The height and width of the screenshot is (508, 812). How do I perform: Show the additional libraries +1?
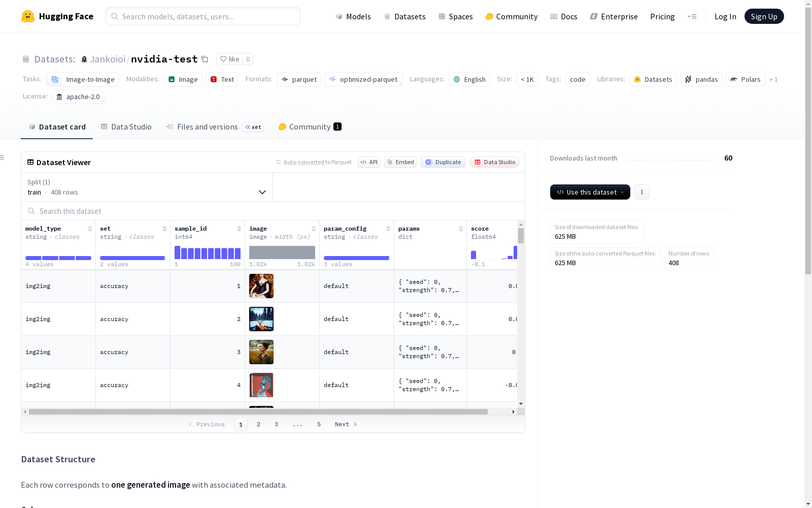pyautogui.click(x=773, y=79)
